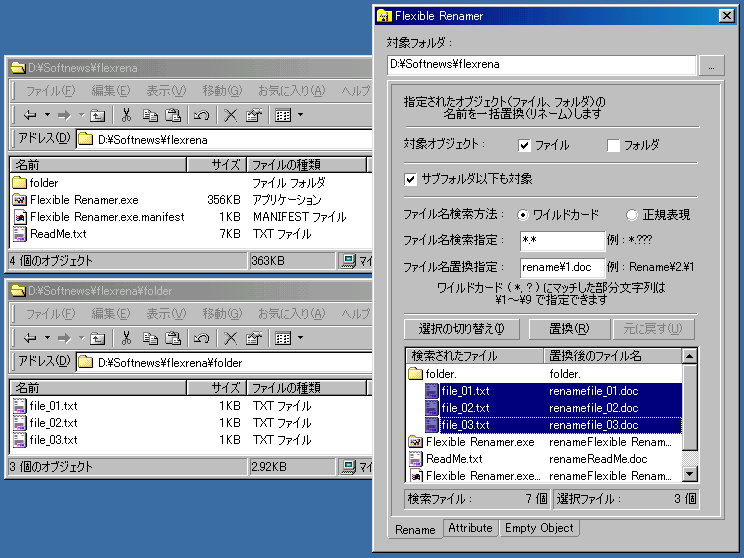This screenshot has height=558, width=744.
Task: Click Views icon in folder explorer window toolbar
Action: tap(283, 338)
